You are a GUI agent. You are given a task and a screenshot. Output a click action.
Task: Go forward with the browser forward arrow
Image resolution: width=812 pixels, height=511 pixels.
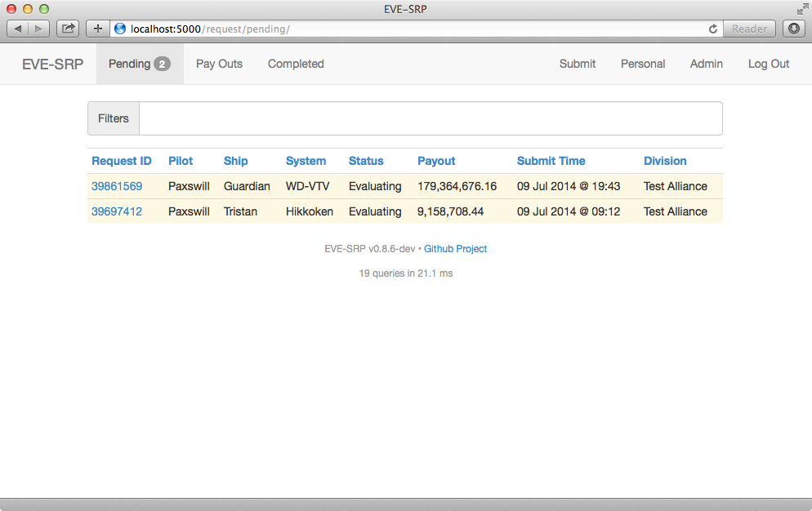(x=39, y=29)
